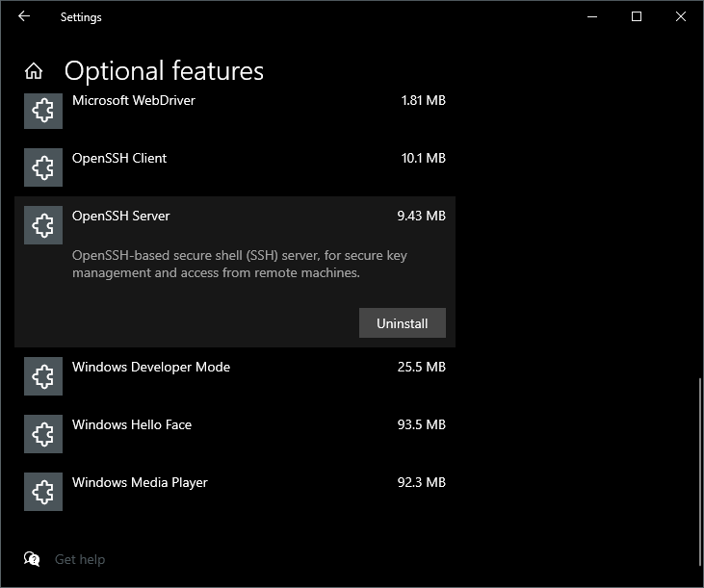Select the Windows Media Player entry
This screenshot has height=588, width=704.
point(235,492)
